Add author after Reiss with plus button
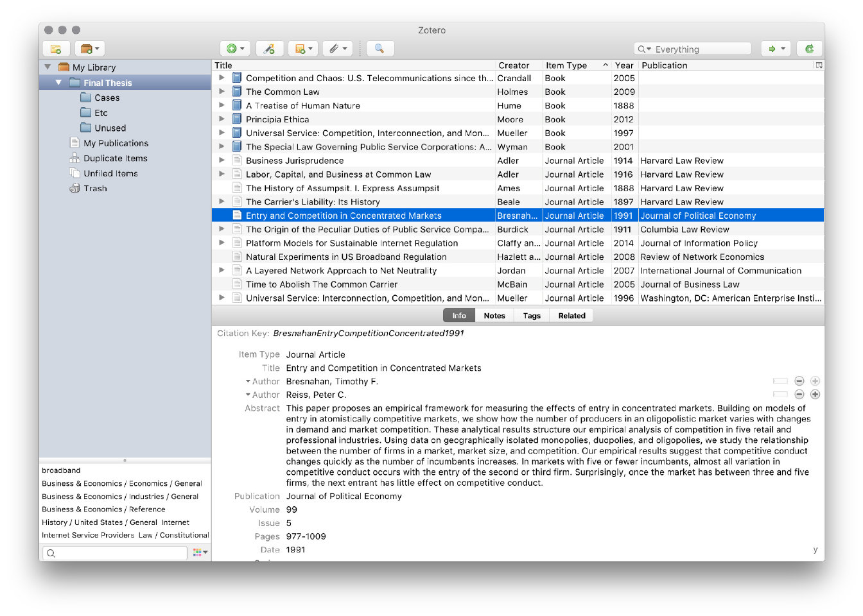 click(x=815, y=395)
